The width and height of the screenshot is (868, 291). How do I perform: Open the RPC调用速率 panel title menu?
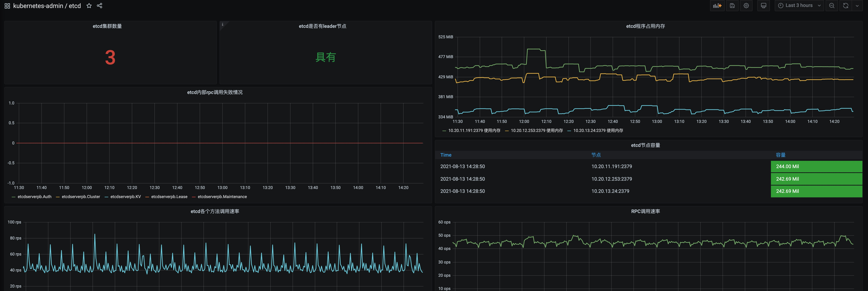[x=645, y=211]
